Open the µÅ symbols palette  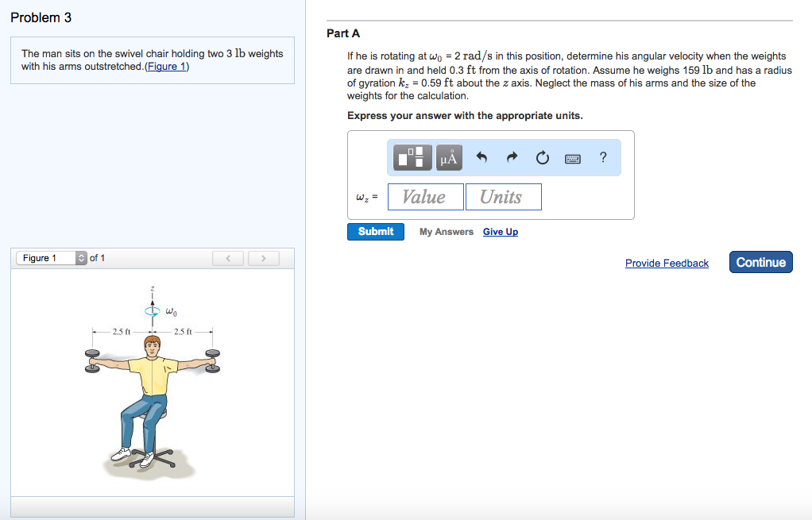click(449, 157)
